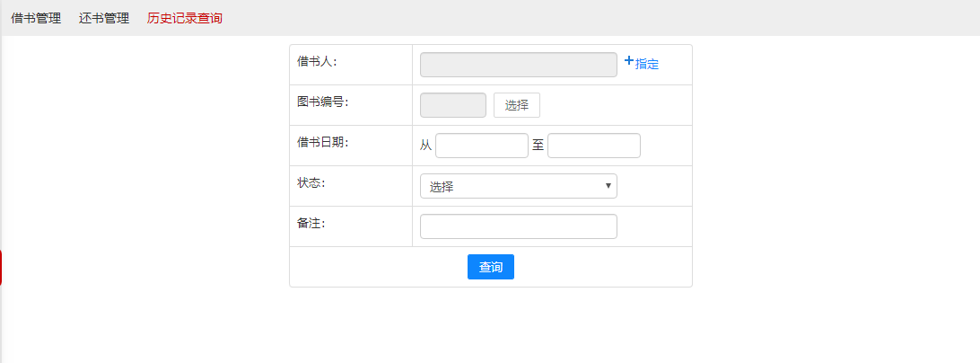Click the 指定 link text

click(647, 65)
